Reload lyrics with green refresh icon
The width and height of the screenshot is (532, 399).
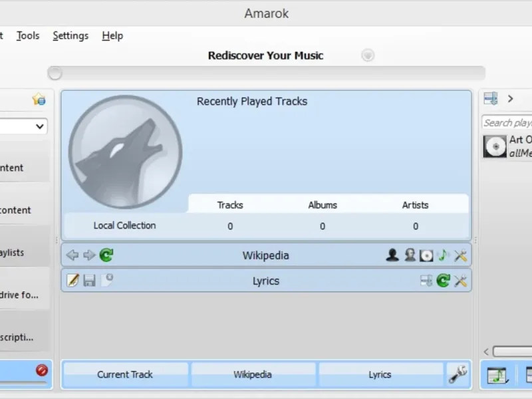point(443,281)
